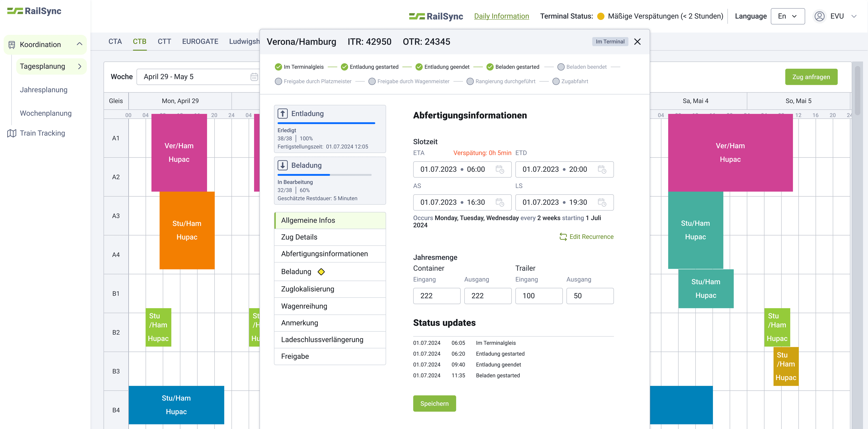Collapse the Koordination sidebar section

click(x=80, y=44)
